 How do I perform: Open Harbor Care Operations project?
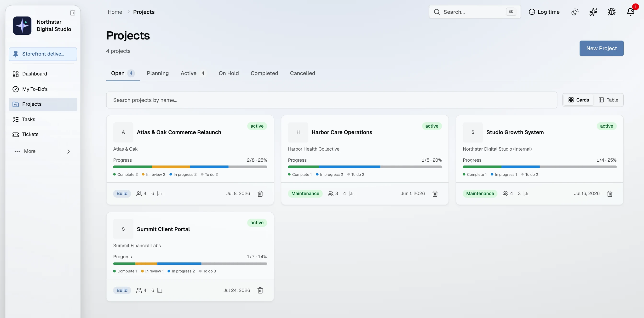coord(342,132)
